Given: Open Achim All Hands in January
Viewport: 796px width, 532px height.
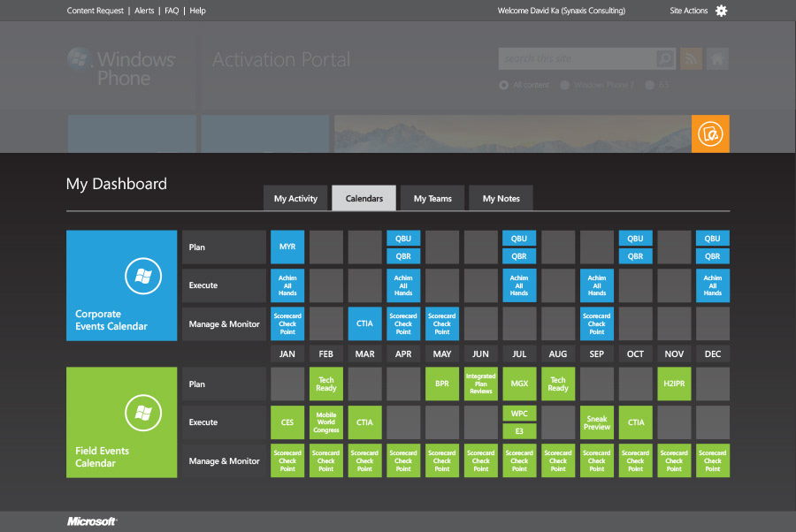Looking at the screenshot, I should pyautogui.click(x=287, y=285).
